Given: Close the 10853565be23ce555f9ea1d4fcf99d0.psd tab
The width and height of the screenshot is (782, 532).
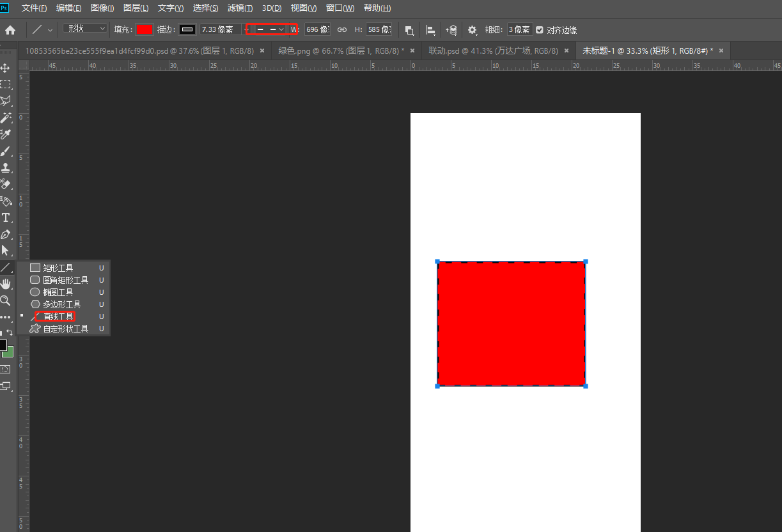Looking at the screenshot, I should tap(262, 51).
